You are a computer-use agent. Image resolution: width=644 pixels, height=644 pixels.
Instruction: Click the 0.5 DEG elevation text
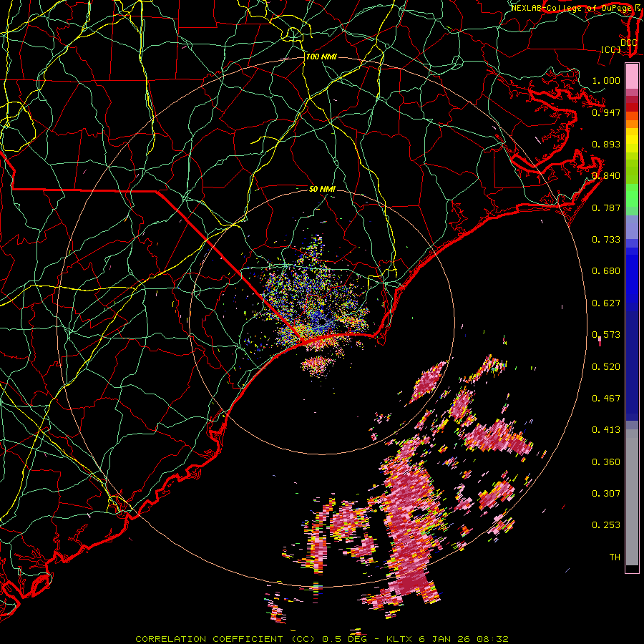[344, 639]
